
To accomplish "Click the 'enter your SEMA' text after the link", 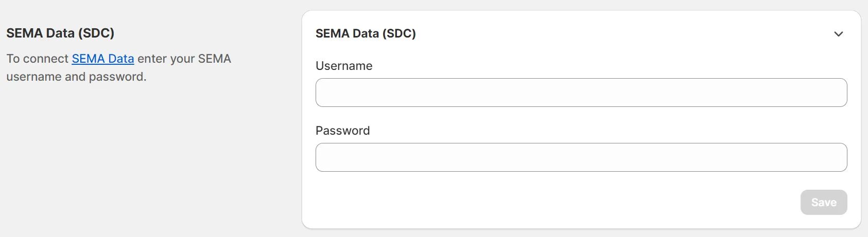I will (184, 59).
